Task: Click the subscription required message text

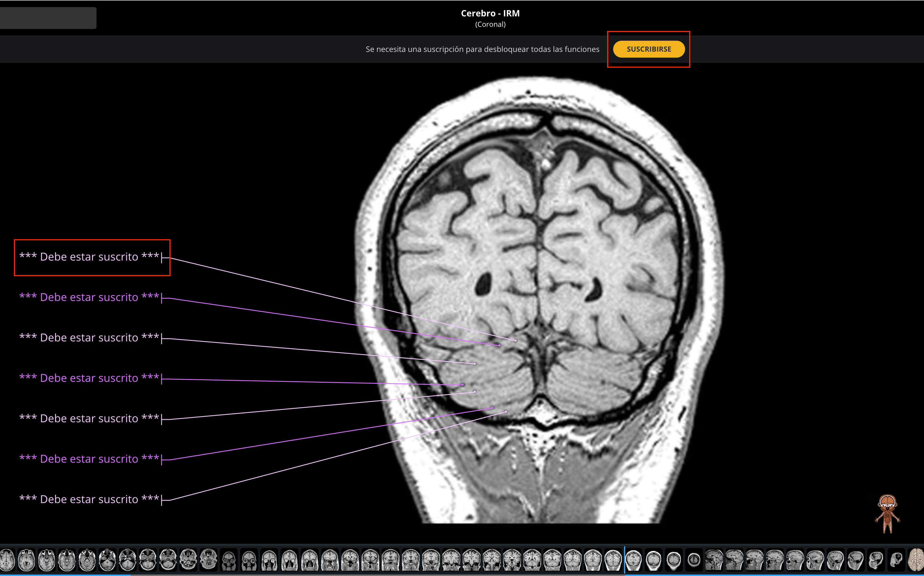Action: 482,49
